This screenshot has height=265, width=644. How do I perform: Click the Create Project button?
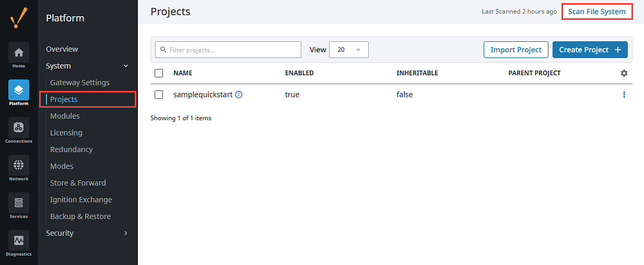click(x=590, y=50)
